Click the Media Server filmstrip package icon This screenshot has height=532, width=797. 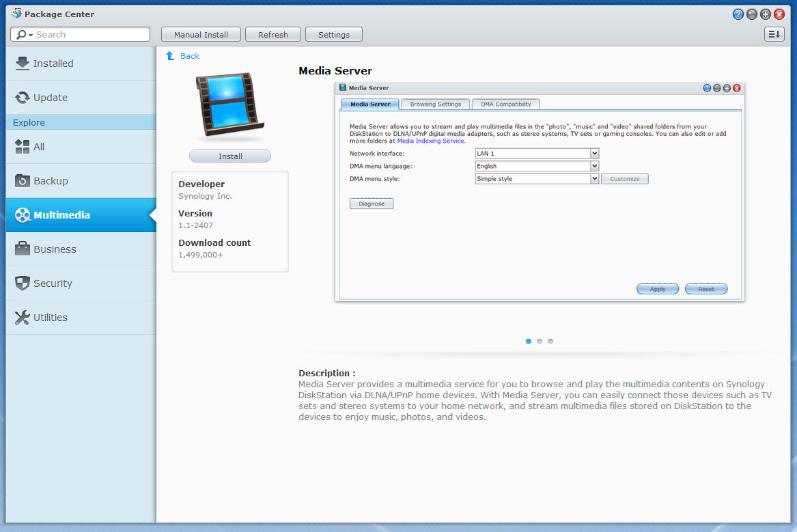click(x=230, y=104)
